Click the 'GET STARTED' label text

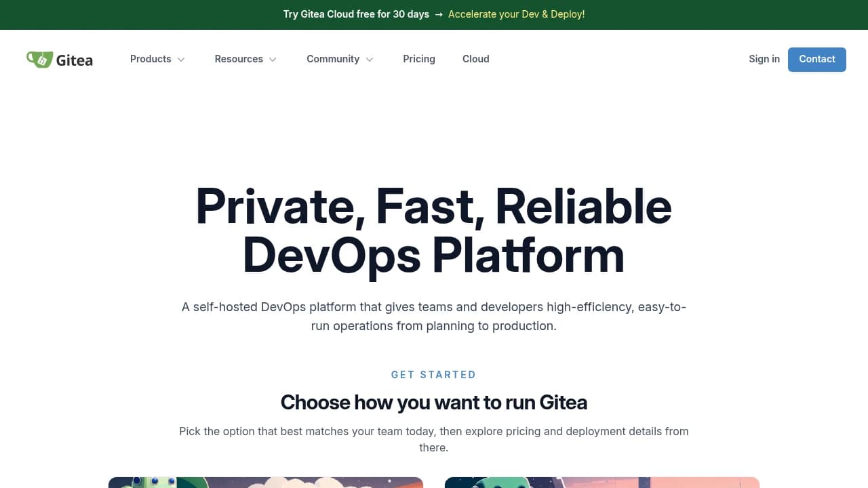pyautogui.click(x=434, y=374)
